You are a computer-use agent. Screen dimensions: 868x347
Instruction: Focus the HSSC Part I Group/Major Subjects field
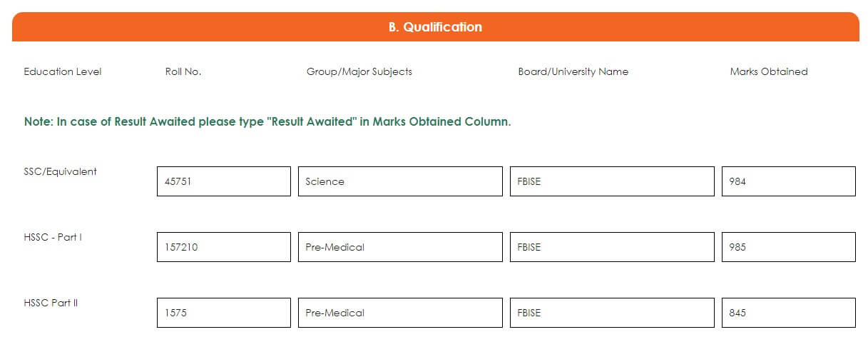tap(399, 247)
